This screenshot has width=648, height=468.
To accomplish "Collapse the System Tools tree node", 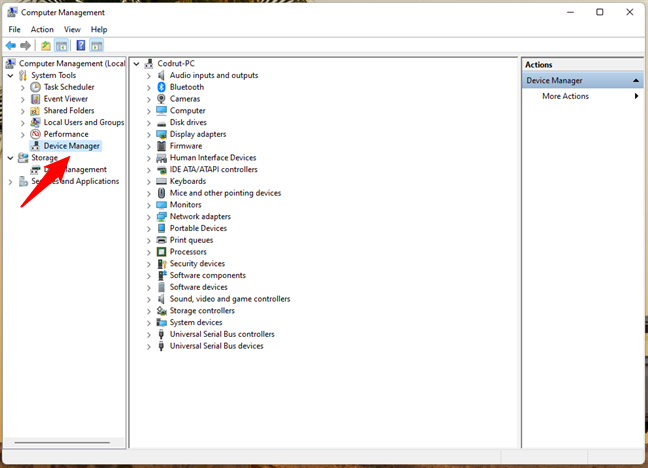I will 11,76.
